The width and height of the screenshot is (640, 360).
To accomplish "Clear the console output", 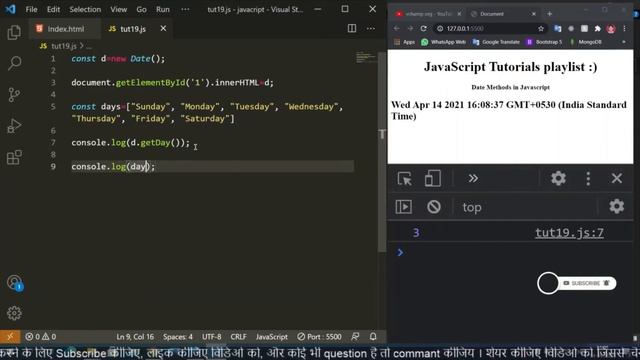I will [x=433, y=207].
